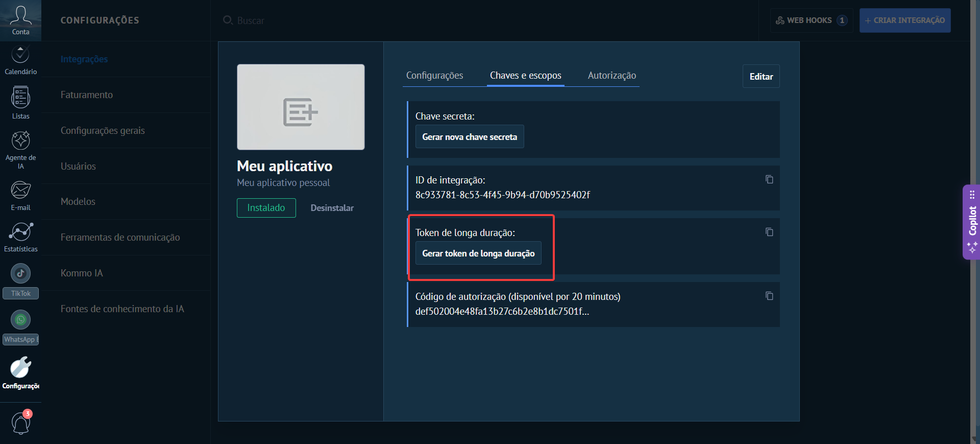980x444 pixels.
Task: Open Faturamento in the settings menu
Action: point(87,95)
